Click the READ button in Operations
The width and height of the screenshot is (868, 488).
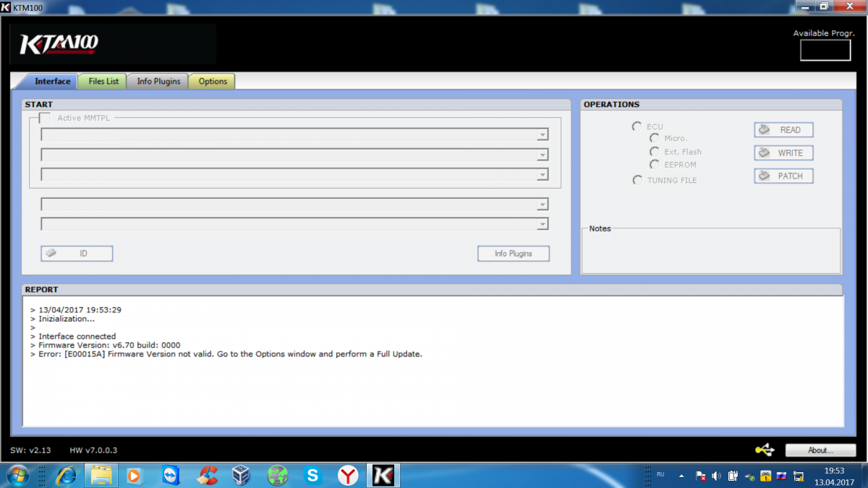coord(783,130)
